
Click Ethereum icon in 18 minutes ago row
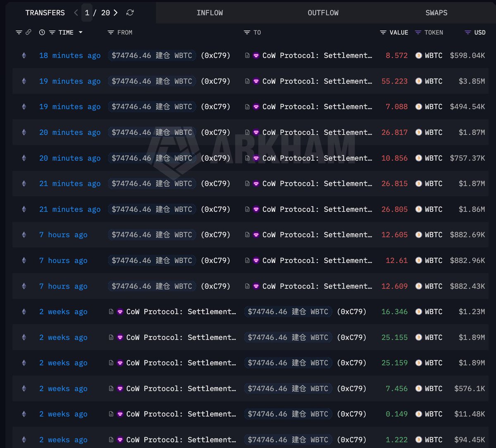(24, 55)
